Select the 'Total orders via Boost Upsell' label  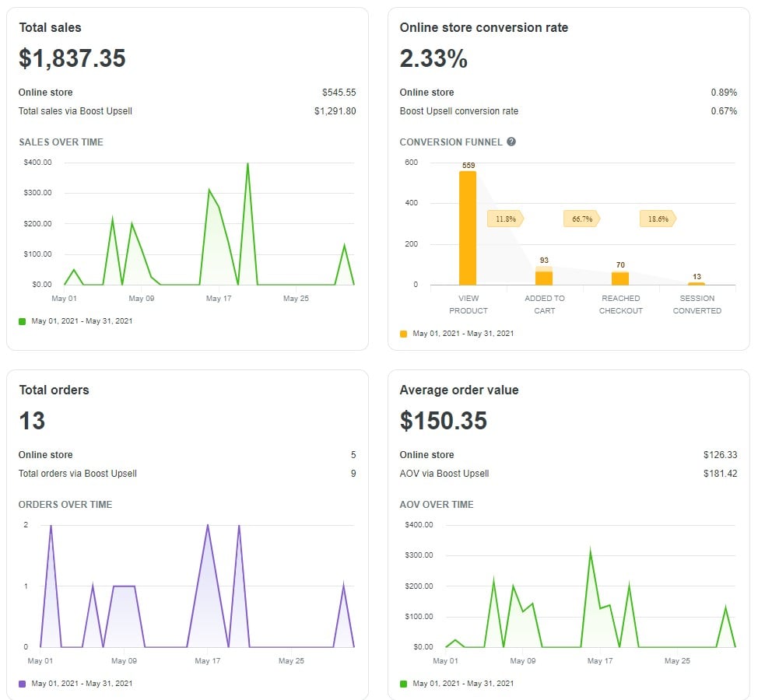(x=78, y=474)
